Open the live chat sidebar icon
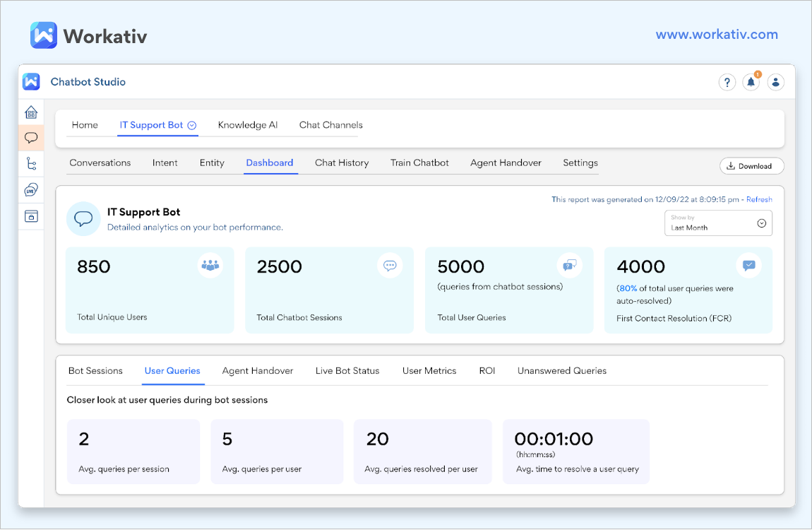Screen dimensions: 812x530 tap(31, 189)
